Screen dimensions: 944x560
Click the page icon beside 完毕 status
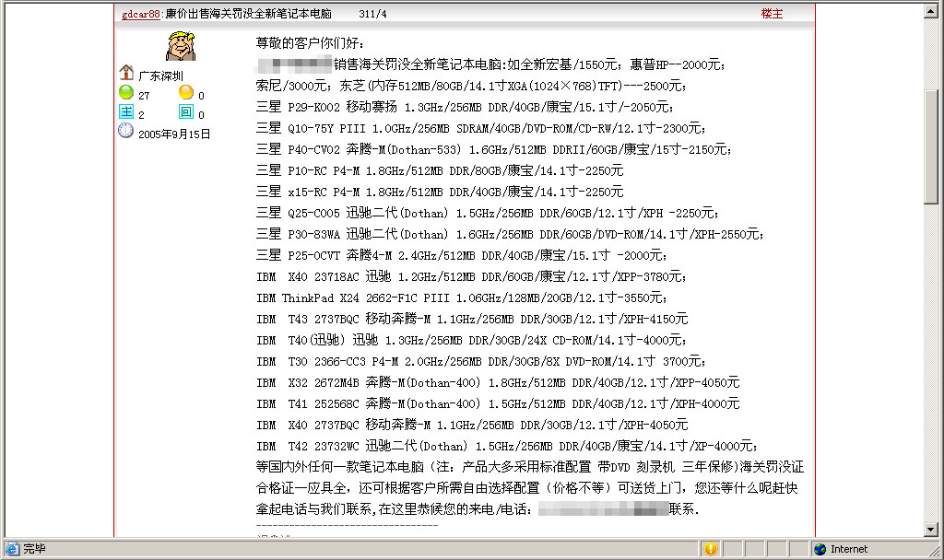12,549
